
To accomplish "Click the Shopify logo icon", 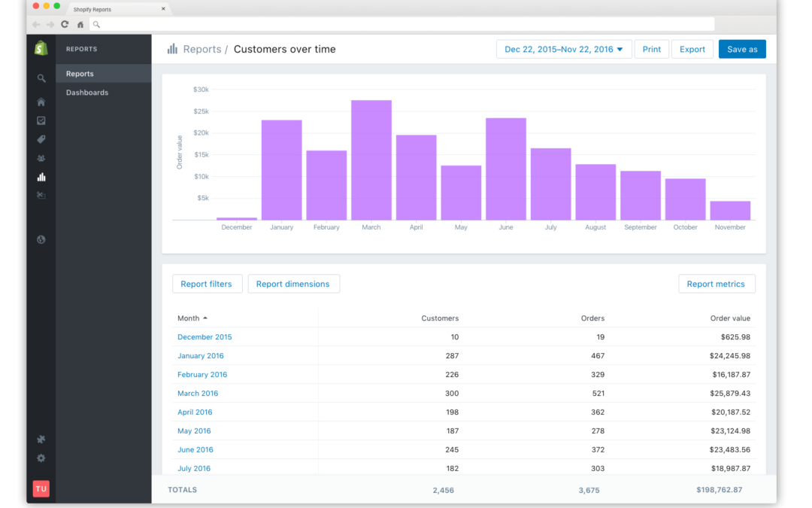I will [x=41, y=48].
